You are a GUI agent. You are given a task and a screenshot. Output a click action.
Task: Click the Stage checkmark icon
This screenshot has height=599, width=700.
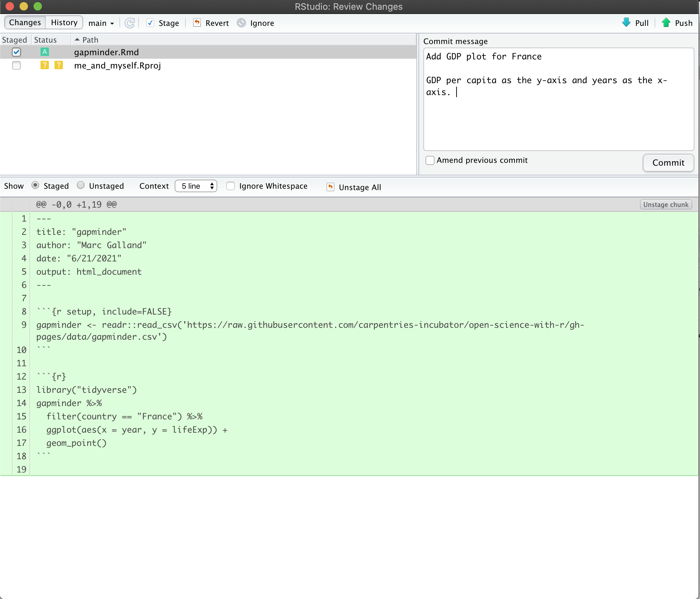pos(150,23)
